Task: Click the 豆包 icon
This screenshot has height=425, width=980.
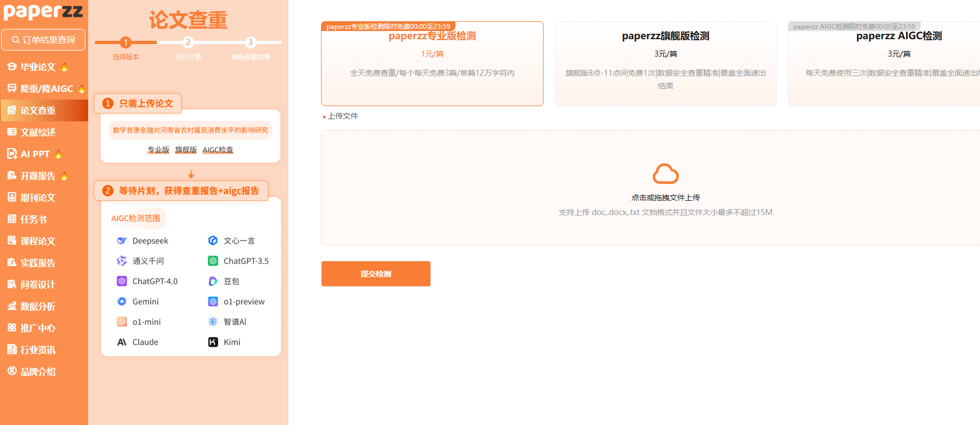Action: pyautogui.click(x=213, y=281)
